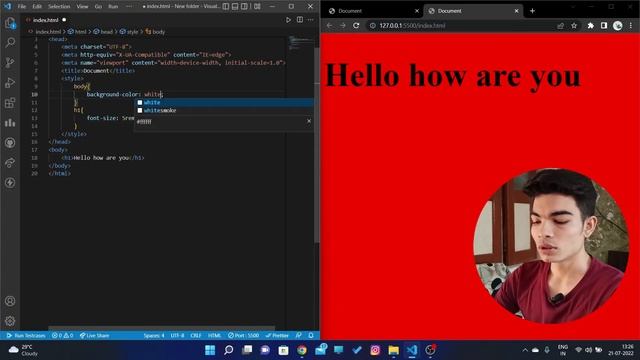Toggle bottom panel layout icon

pos(235,7)
